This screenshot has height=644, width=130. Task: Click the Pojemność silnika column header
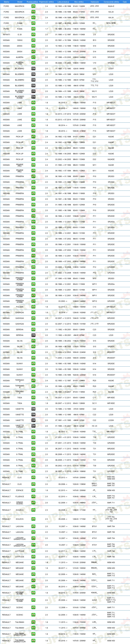[x=46, y=2]
